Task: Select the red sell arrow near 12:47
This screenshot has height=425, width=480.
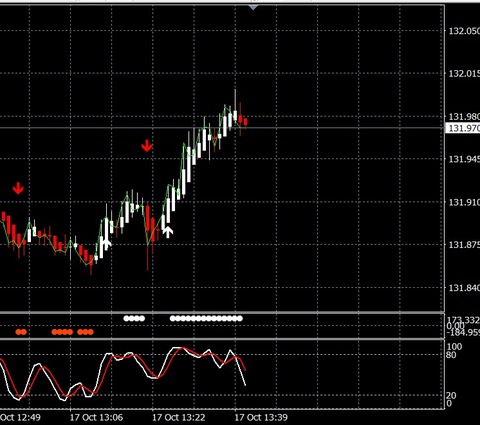Action: 18,188
